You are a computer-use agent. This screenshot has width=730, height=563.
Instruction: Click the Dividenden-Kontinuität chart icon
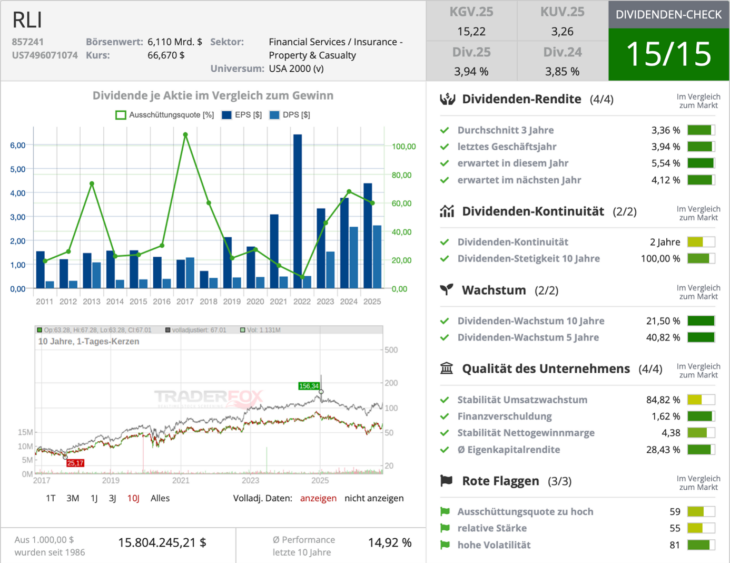tap(447, 211)
